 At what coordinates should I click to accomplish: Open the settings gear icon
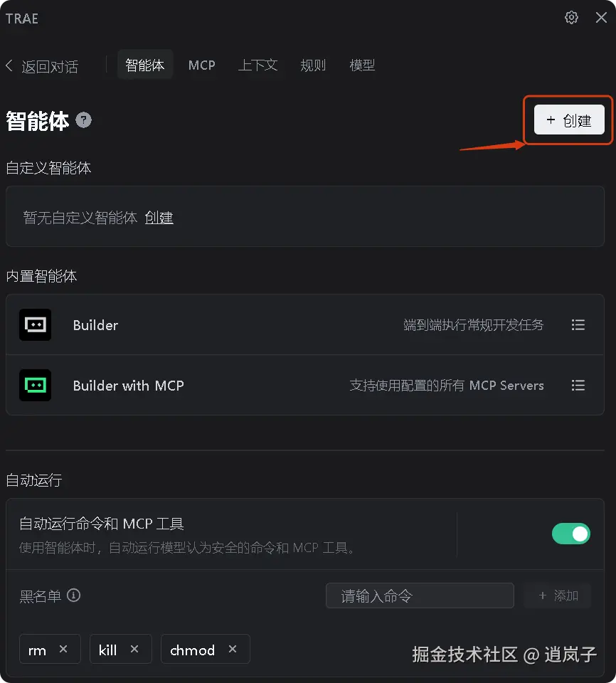(571, 17)
